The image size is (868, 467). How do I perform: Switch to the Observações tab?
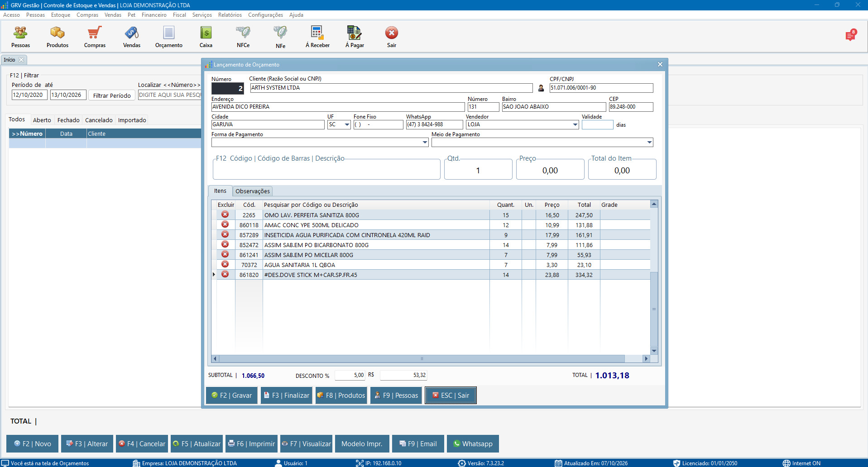click(253, 191)
